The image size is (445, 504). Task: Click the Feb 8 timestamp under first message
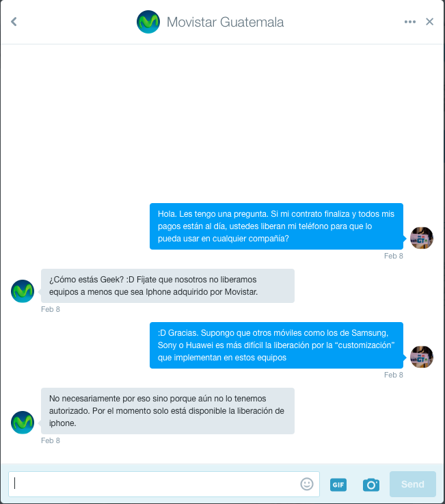(393, 256)
